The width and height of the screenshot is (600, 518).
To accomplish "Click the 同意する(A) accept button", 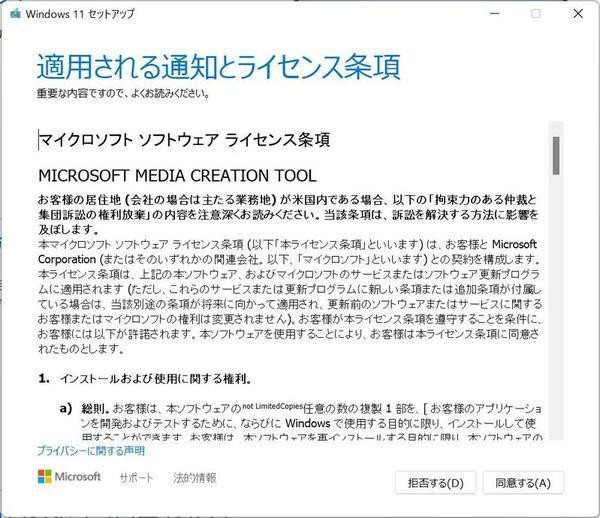I will (x=523, y=483).
